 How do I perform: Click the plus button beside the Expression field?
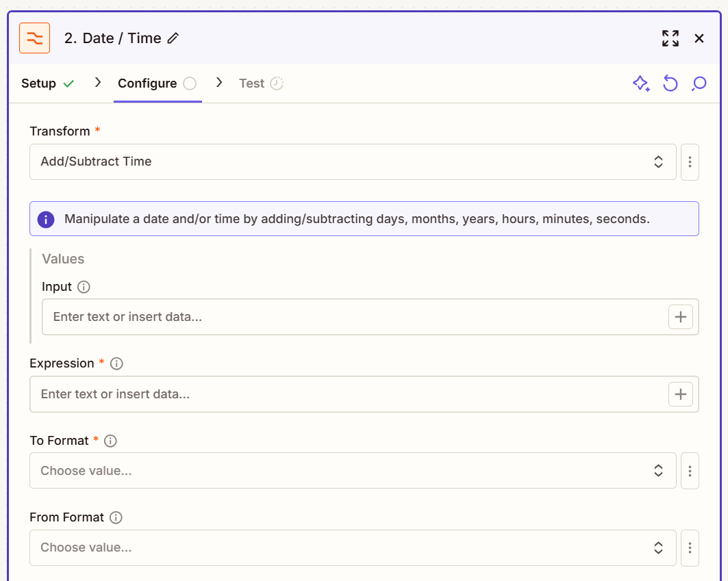click(x=681, y=394)
